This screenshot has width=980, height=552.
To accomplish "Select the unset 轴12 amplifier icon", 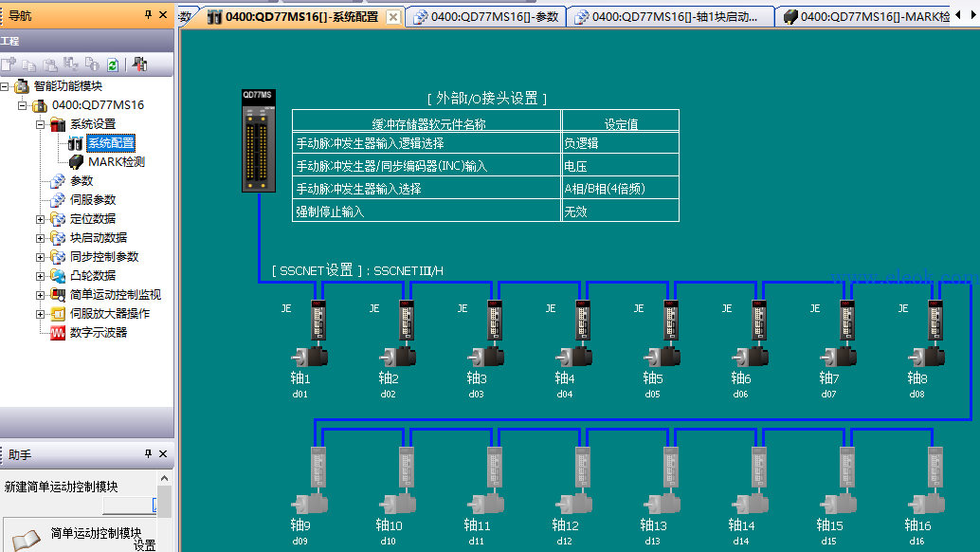I will tap(583, 467).
